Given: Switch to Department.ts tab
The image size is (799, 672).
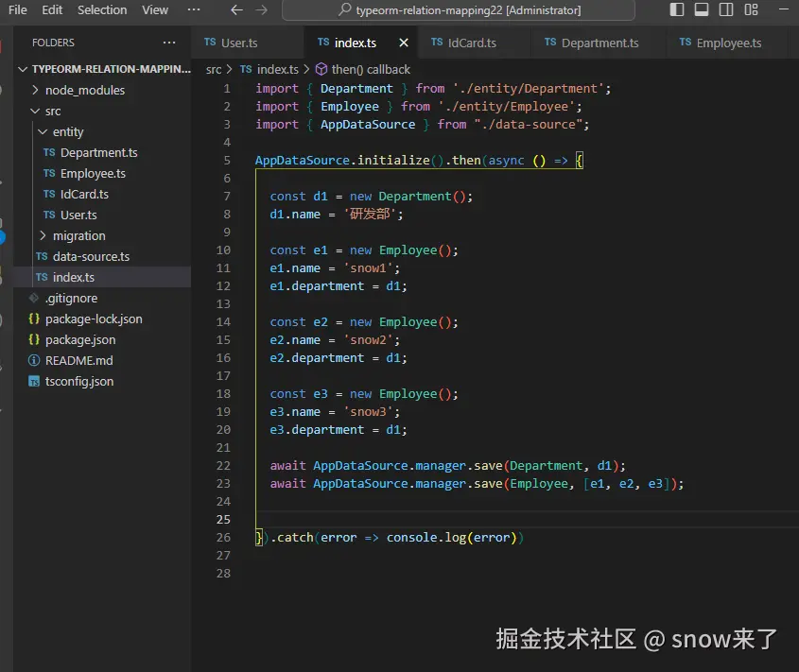Looking at the screenshot, I should (x=599, y=43).
